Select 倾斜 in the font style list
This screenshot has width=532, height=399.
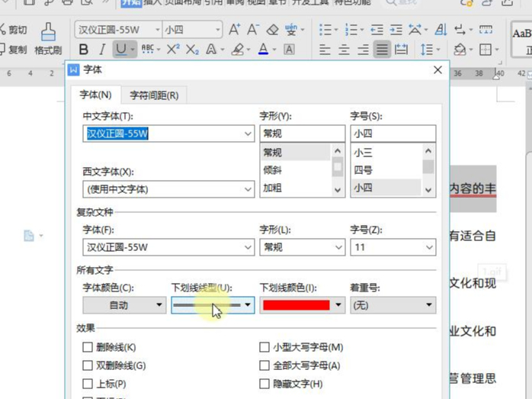click(272, 170)
